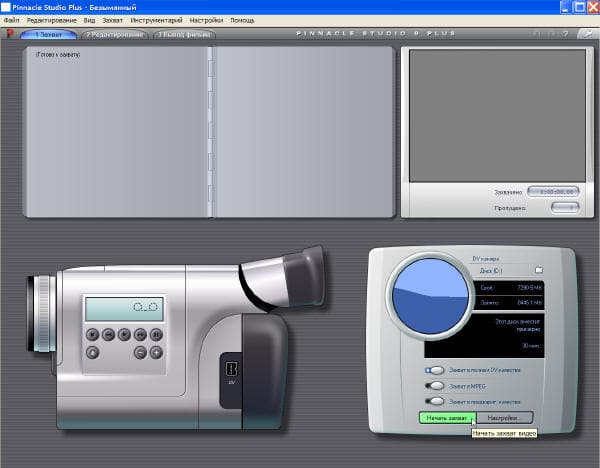
Task: Step forward one frame with plus button
Action: [x=156, y=352]
